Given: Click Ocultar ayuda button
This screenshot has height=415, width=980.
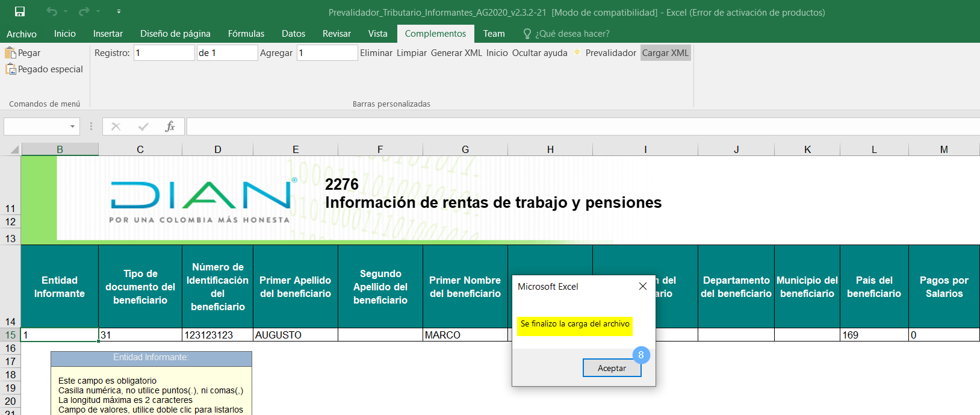Looking at the screenshot, I should 539,53.
